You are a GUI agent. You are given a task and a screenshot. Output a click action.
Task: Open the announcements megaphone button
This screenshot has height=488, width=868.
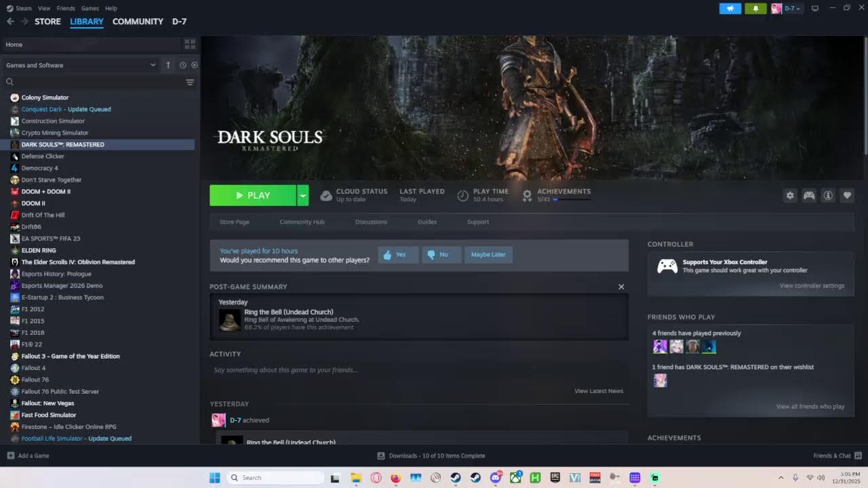click(x=730, y=9)
